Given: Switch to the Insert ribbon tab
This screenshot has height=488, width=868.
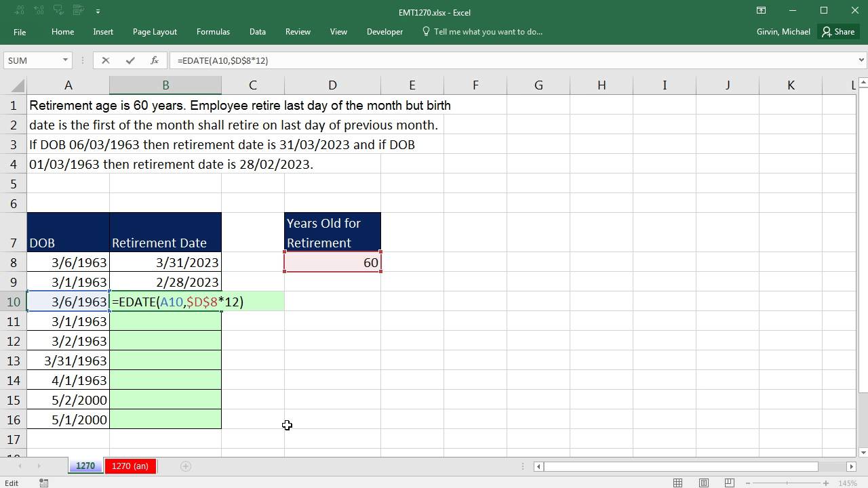Looking at the screenshot, I should tap(103, 32).
